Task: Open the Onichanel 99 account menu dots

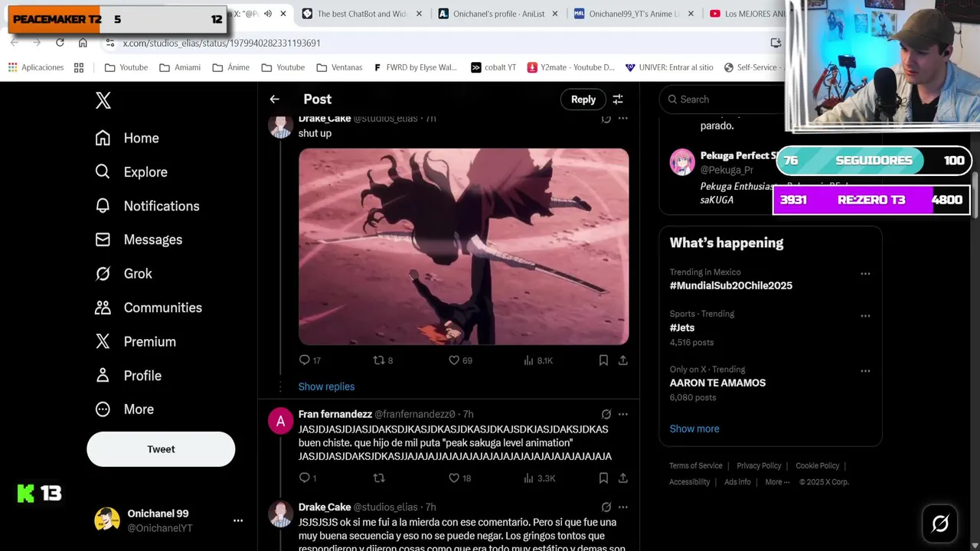Action: [238, 520]
